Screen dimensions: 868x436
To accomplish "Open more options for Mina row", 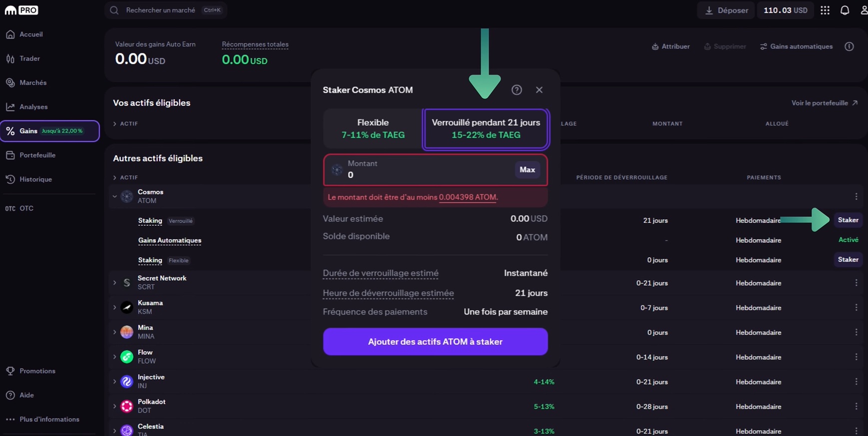I will click(856, 332).
